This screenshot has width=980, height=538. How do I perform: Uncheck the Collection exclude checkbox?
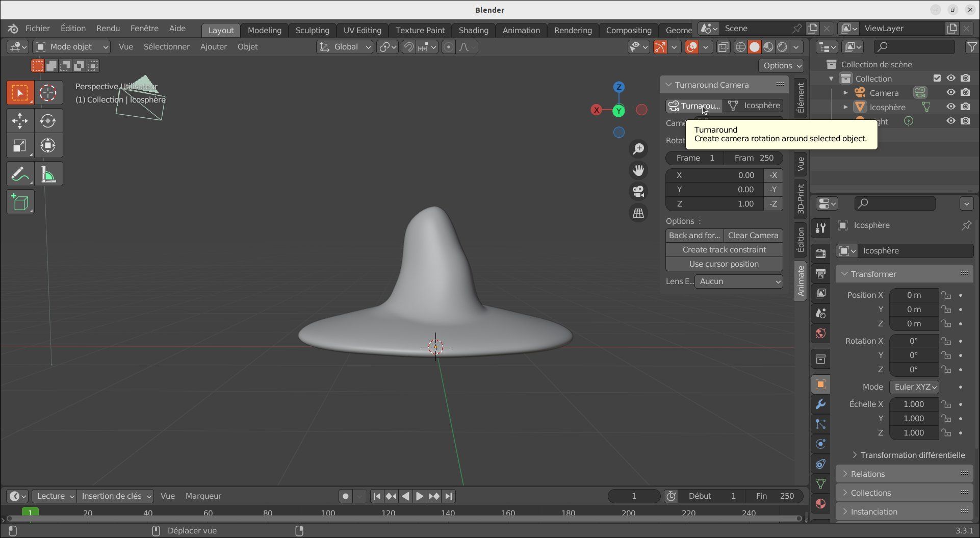[937, 79]
